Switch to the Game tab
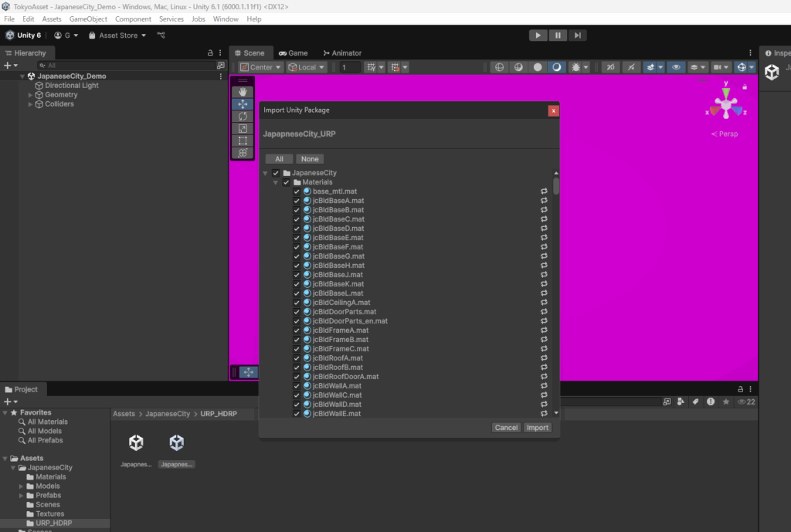 click(x=293, y=53)
